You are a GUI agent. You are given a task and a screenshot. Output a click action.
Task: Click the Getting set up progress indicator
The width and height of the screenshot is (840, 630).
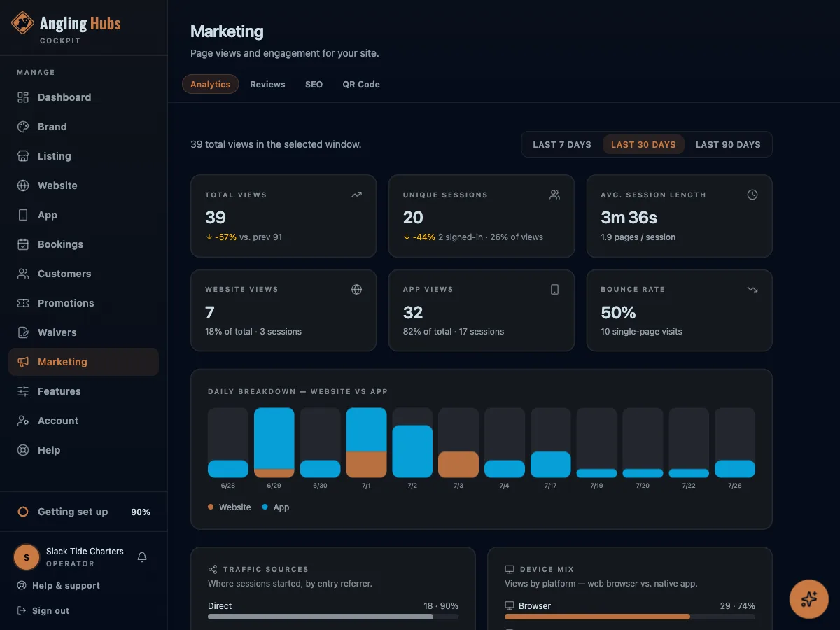pyautogui.click(x=84, y=512)
